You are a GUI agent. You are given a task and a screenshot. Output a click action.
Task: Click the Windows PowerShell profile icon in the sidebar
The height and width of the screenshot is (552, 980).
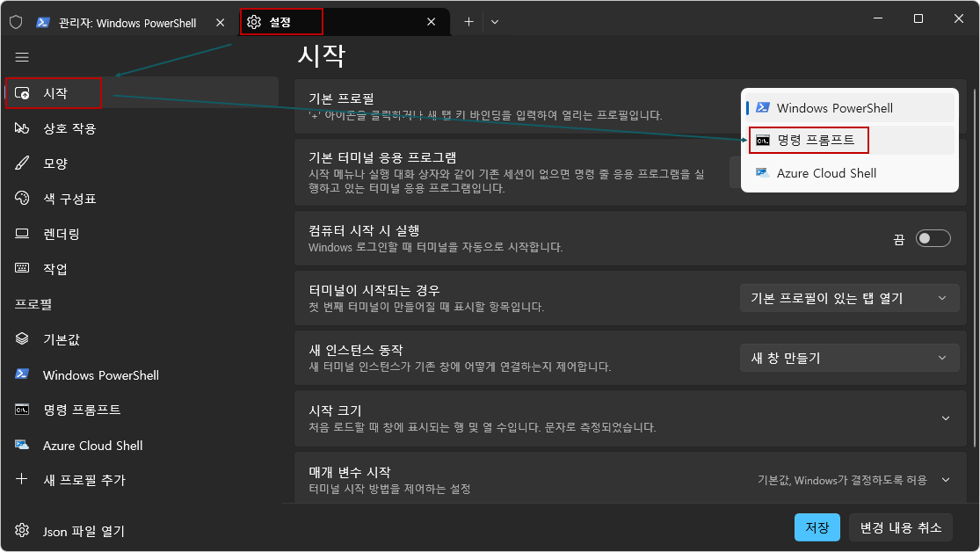point(22,374)
